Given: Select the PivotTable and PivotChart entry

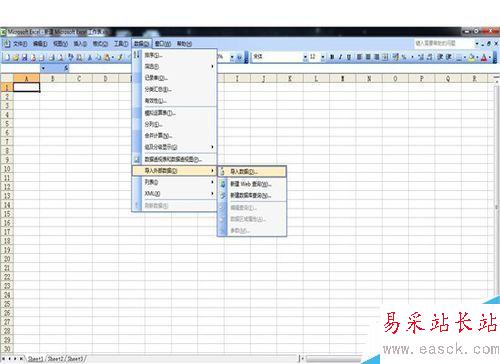Looking at the screenshot, I should (x=174, y=159).
